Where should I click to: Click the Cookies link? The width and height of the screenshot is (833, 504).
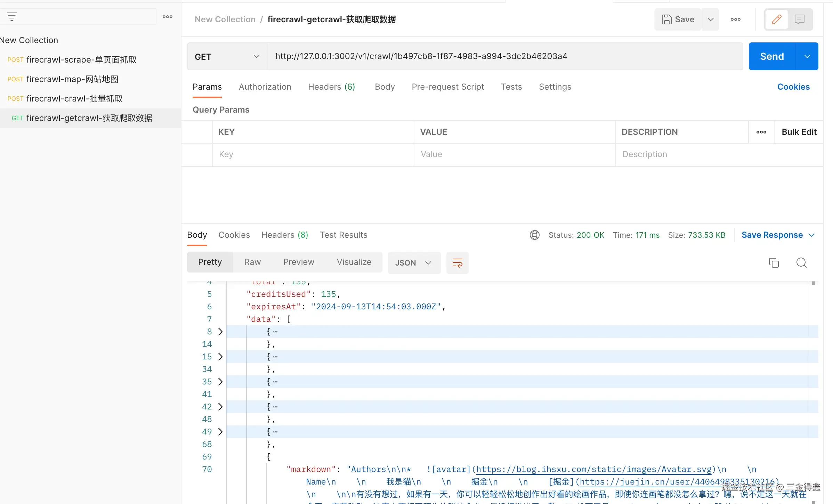(793, 87)
